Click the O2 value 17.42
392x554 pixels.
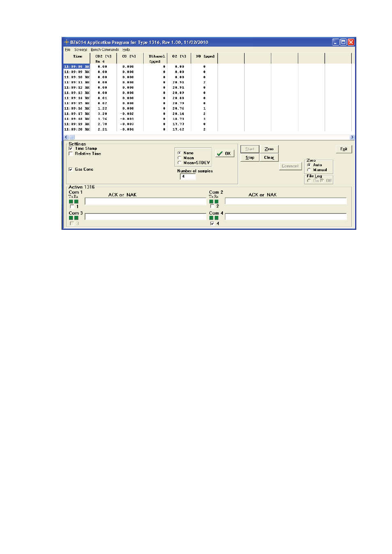(178, 129)
